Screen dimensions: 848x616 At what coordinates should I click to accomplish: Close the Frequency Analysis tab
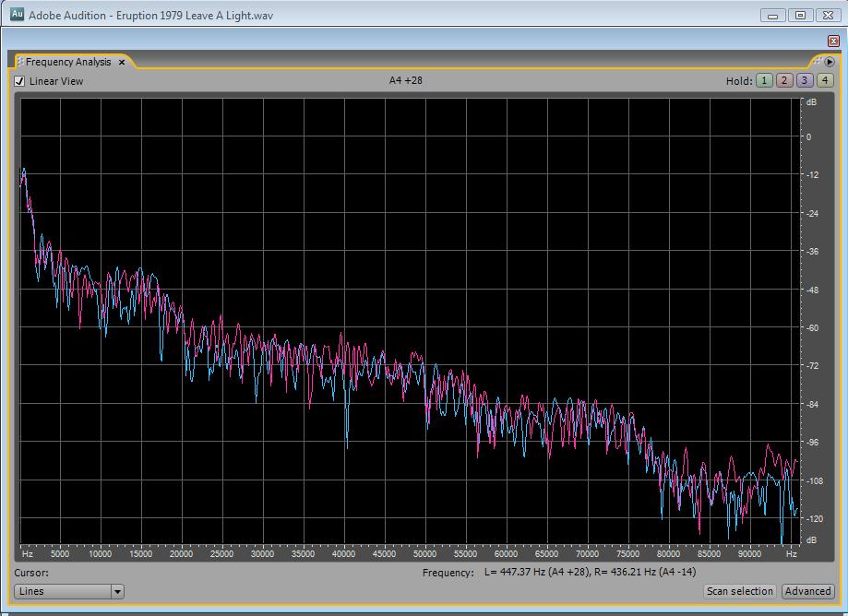(122, 62)
